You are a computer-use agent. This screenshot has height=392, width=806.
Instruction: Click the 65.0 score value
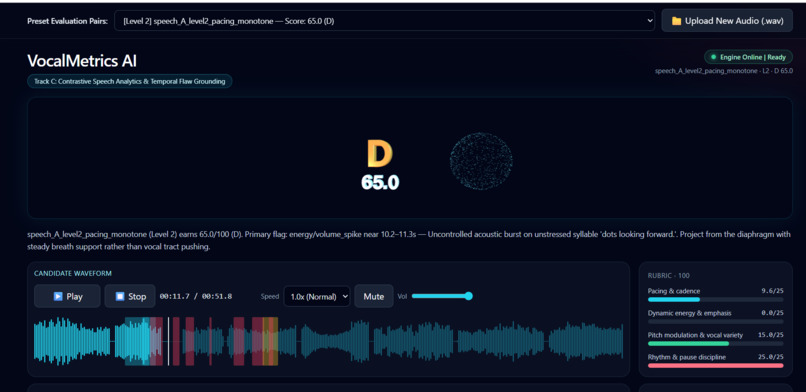click(380, 182)
